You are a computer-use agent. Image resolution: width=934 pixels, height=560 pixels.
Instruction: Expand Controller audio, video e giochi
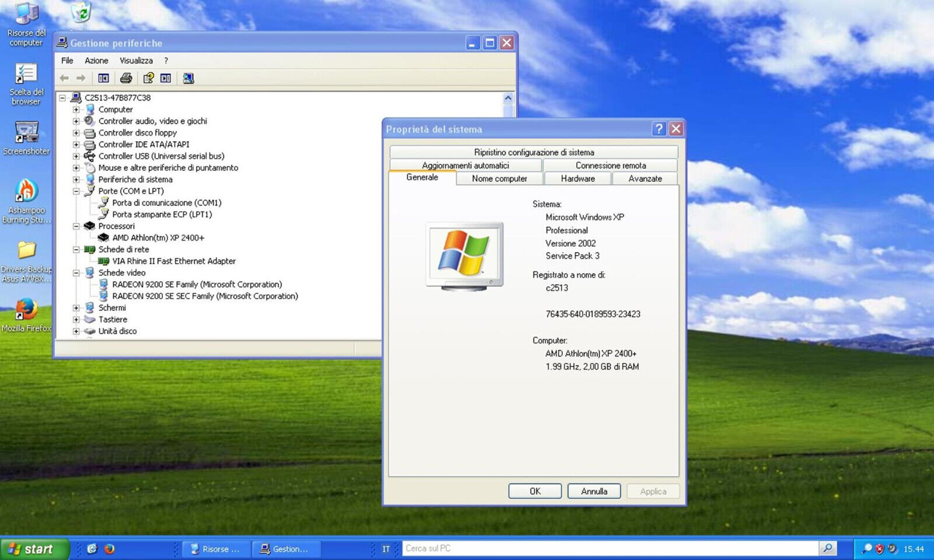(x=76, y=121)
